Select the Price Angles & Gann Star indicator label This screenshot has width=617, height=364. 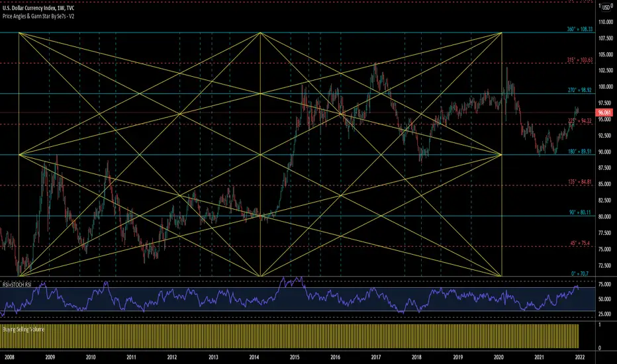38,16
